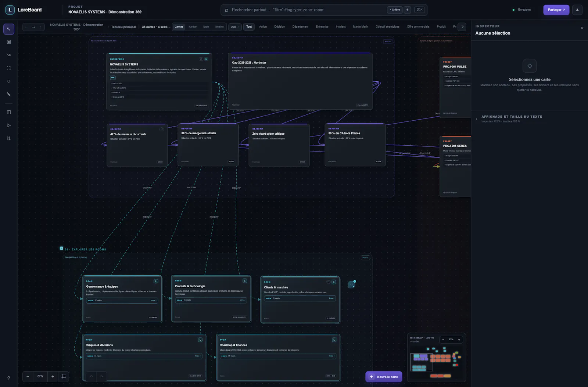This screenshot has width=588, height=387.
Task: Click Tableau principal breadcrumb
Action: click(123, 27)
